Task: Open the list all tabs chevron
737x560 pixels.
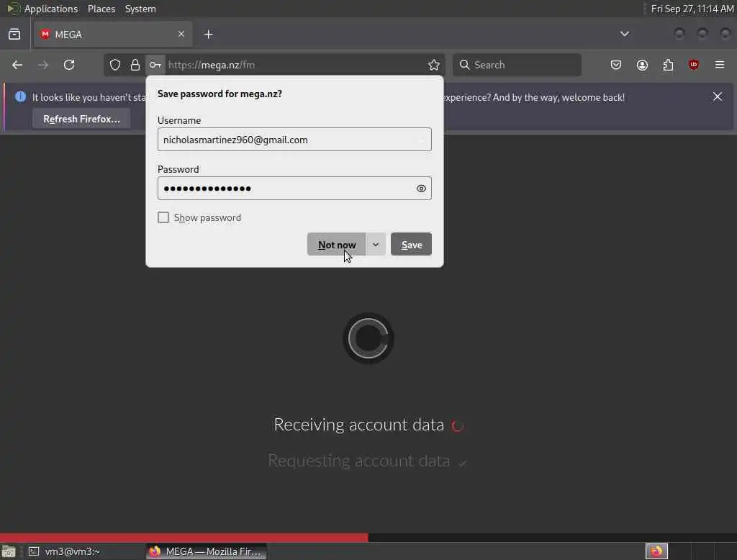Action: [x=624, y=34]
